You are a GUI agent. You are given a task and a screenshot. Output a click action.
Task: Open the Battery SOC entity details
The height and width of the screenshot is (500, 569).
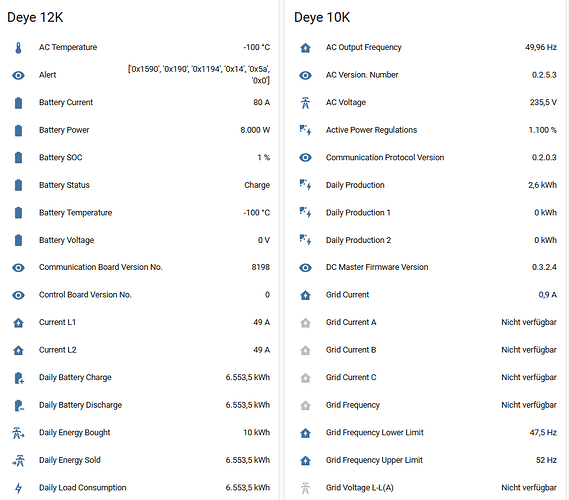[x=139, y=157]
